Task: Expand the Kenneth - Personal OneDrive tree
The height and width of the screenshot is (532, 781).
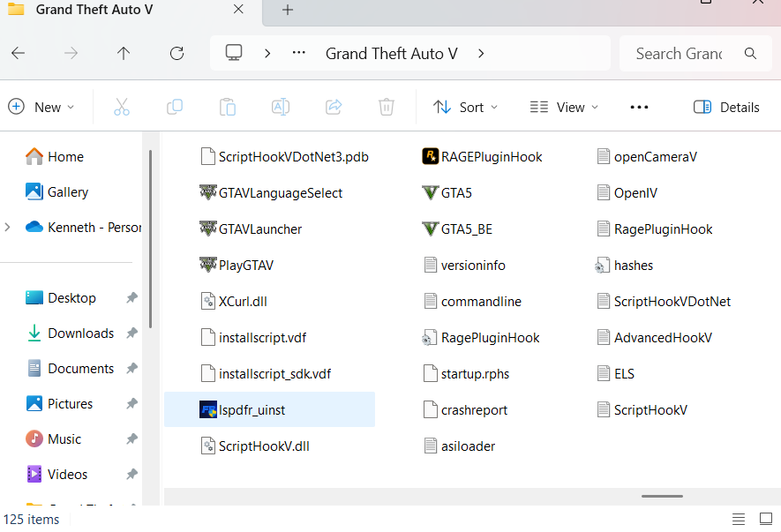Action: click(7, 228)
